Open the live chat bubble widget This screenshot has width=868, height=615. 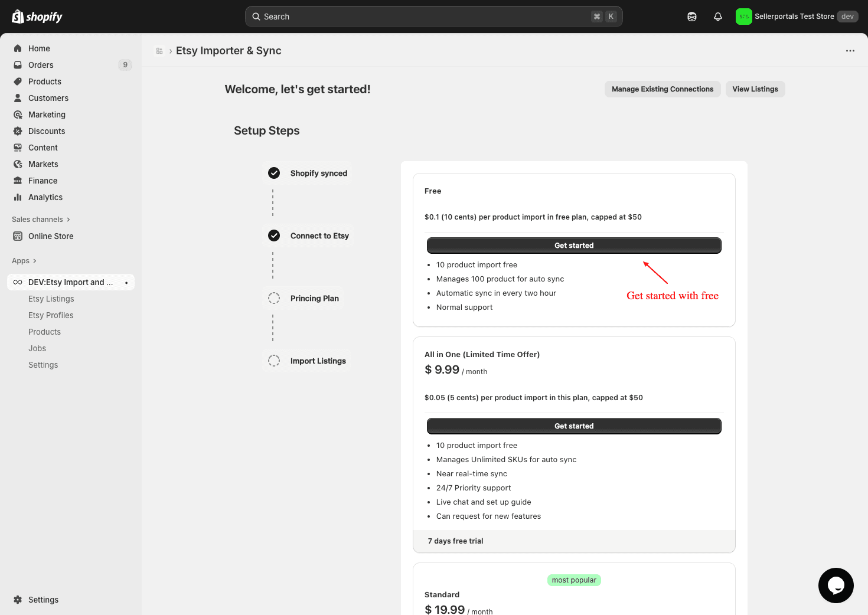click(836, 585)
